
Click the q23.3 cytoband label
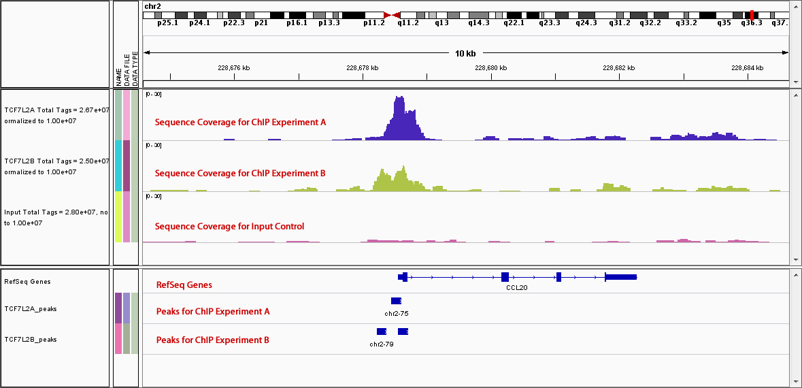pos(550,23)
